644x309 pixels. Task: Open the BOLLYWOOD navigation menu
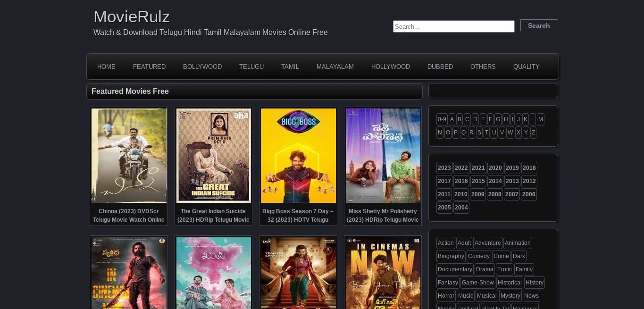click(x=202, y=67)
